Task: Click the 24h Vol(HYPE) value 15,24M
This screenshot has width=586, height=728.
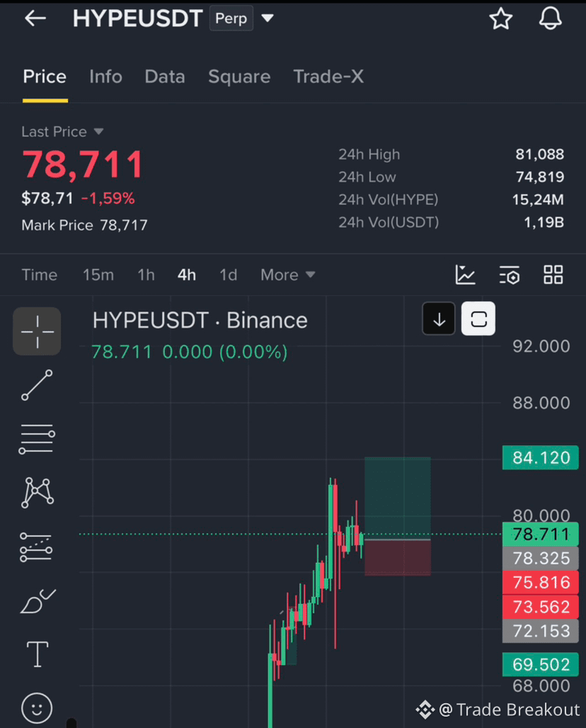Action: tap(538, 200)
